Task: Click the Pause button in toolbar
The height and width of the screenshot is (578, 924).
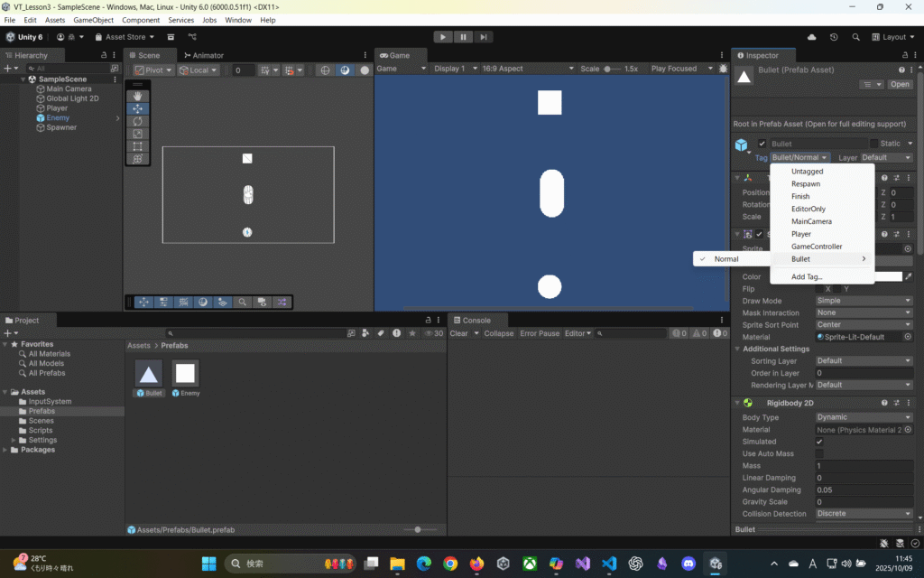Action: point(464,37)
